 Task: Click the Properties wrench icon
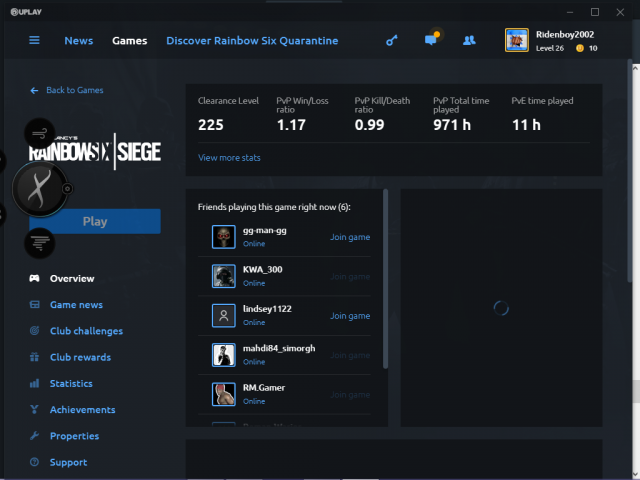pyautogui.click(x=34, y=436)
